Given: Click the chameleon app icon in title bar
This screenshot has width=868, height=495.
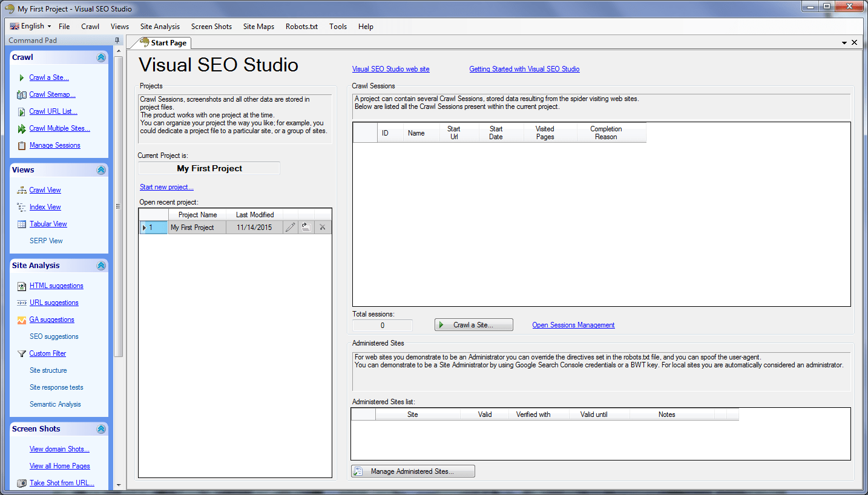Looking at the screenshot, I should click(10, 8).
